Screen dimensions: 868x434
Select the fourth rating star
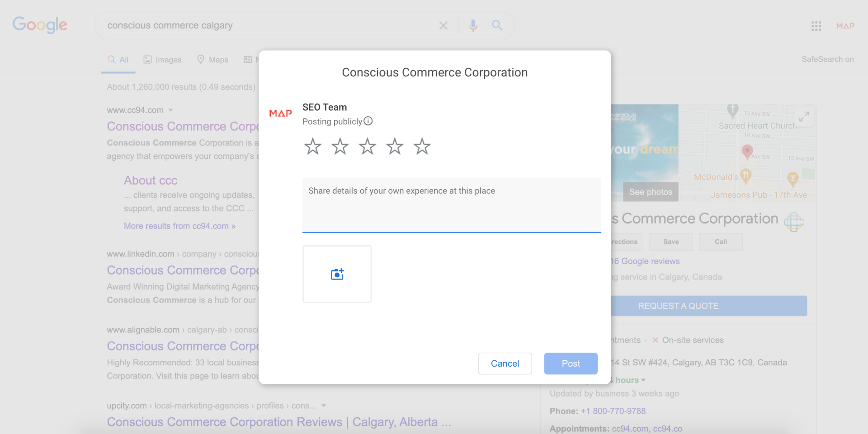(395, 146)
